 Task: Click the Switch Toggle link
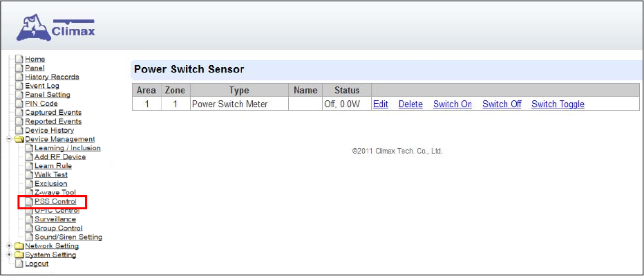tap(558, 104)
